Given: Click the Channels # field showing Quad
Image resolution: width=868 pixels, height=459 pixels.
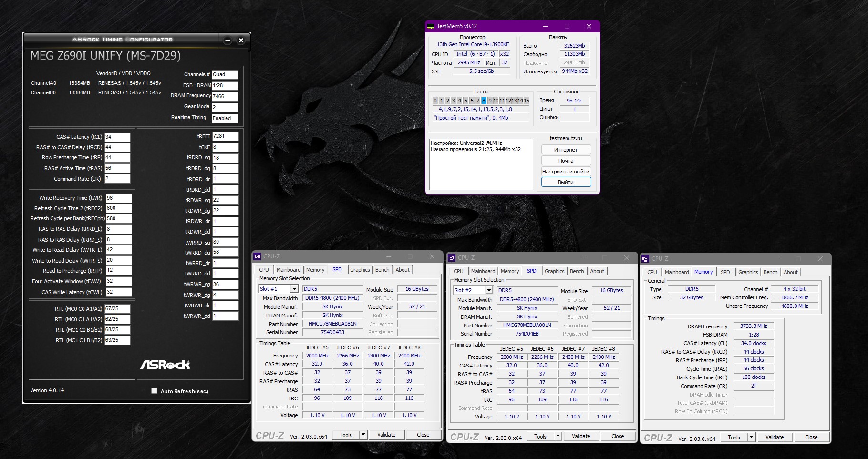Looking at the screenshot, I should pos(225,75).
